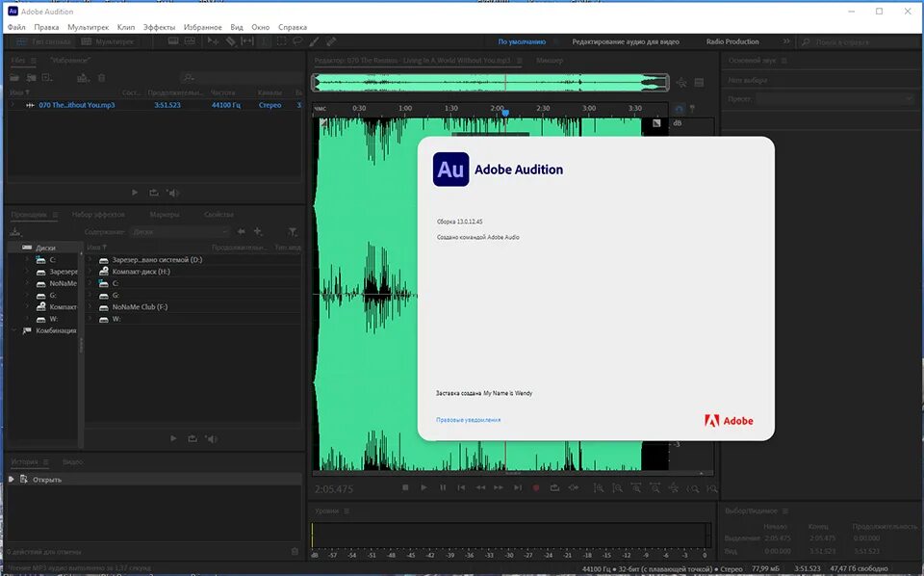
Task: Select the Marquee Selection tool
Action: [x=282, y=41]
